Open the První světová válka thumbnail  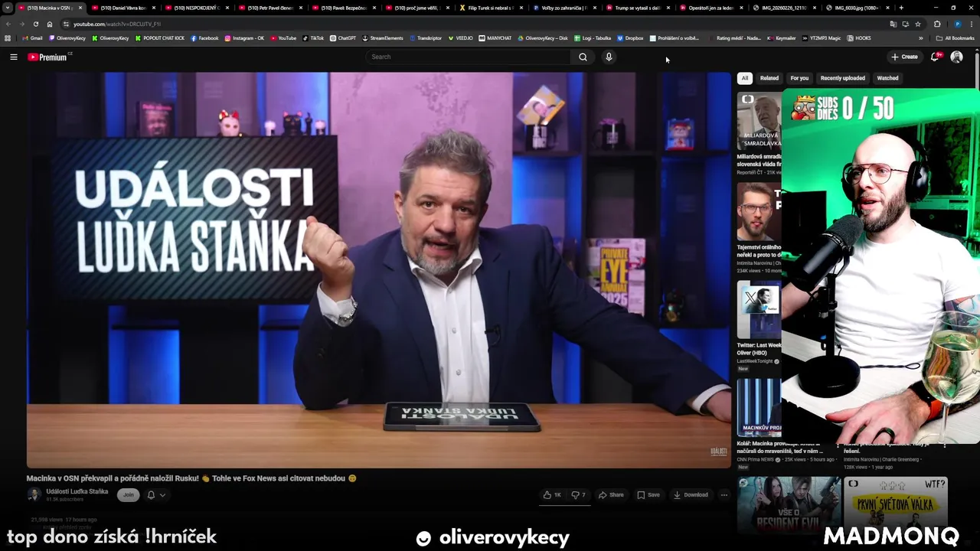896,505
